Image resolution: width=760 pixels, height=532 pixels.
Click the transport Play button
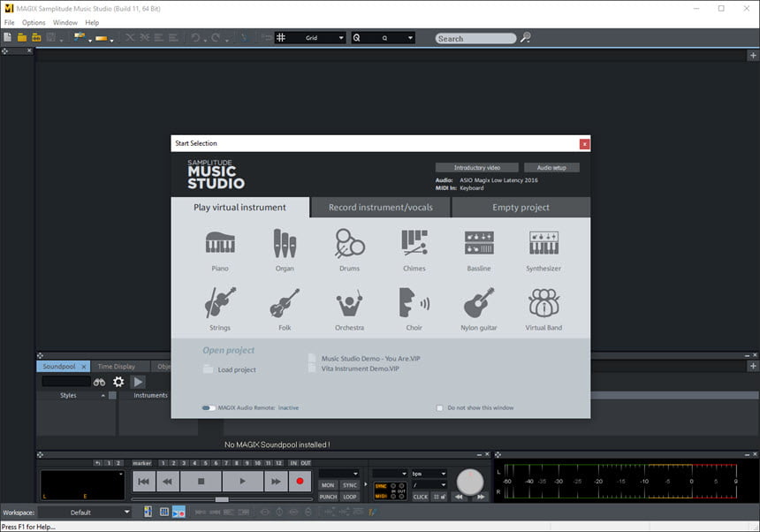coord(242,481)
